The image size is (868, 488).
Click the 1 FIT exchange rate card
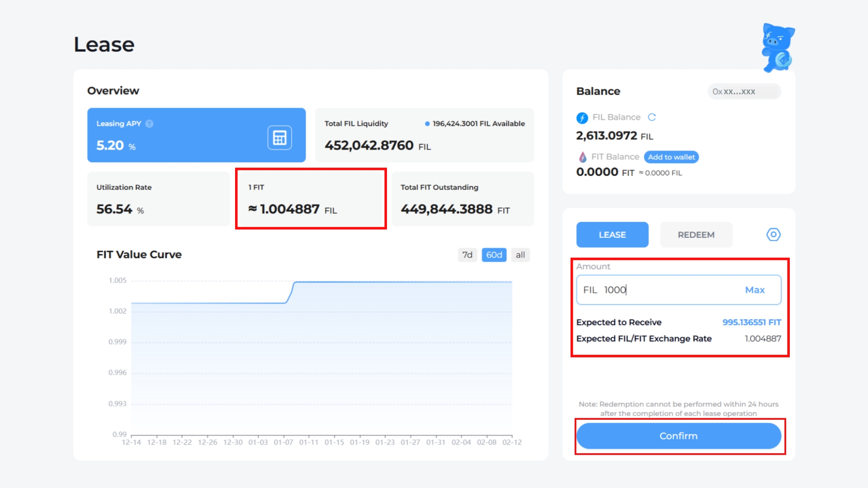click(x=311, y=199)
